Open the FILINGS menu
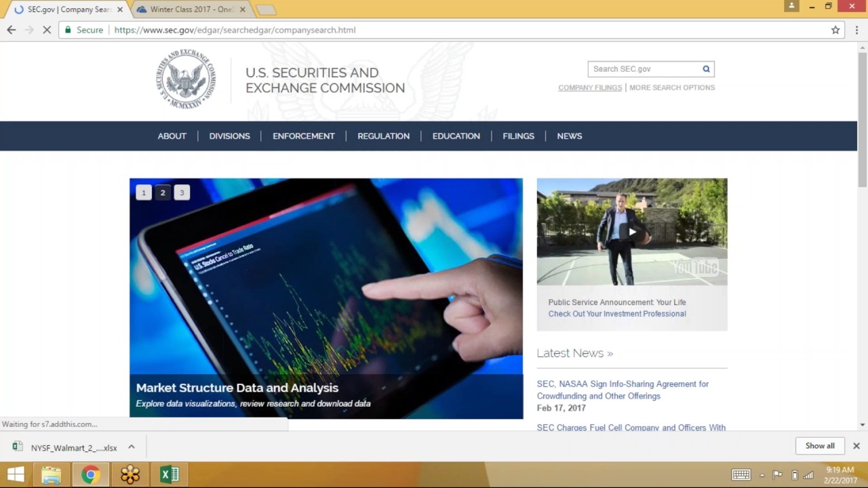Image resolution: width=868 pixels, height=488 pixels. pos(519,136)
